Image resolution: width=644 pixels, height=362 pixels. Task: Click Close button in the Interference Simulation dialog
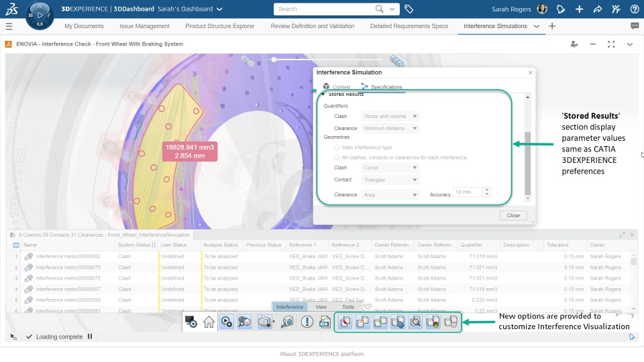click(513, 215)
